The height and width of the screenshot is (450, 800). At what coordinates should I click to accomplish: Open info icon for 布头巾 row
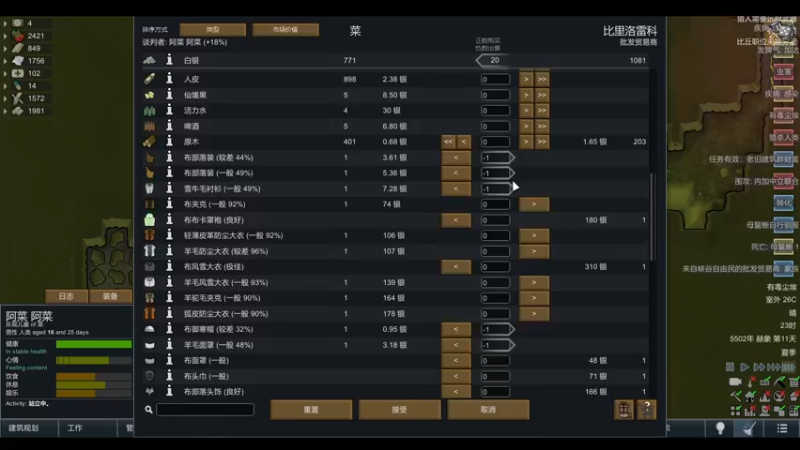[169, 376]
